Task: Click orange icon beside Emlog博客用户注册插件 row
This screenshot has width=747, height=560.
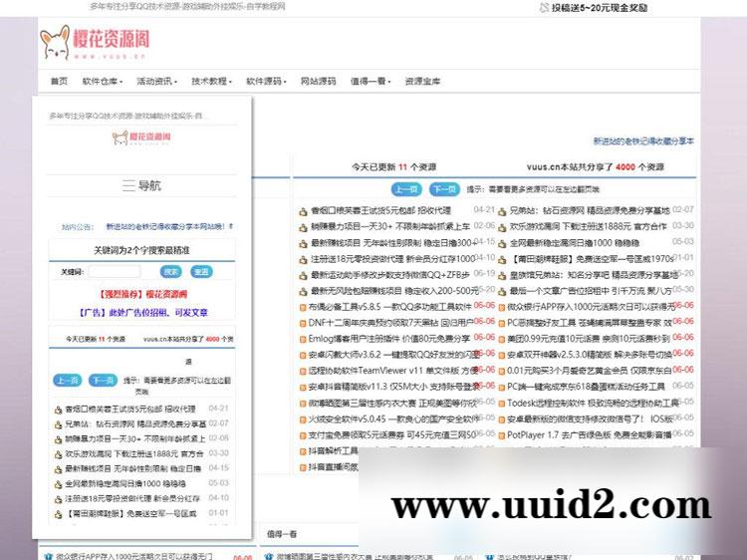Action: (303, 340)
